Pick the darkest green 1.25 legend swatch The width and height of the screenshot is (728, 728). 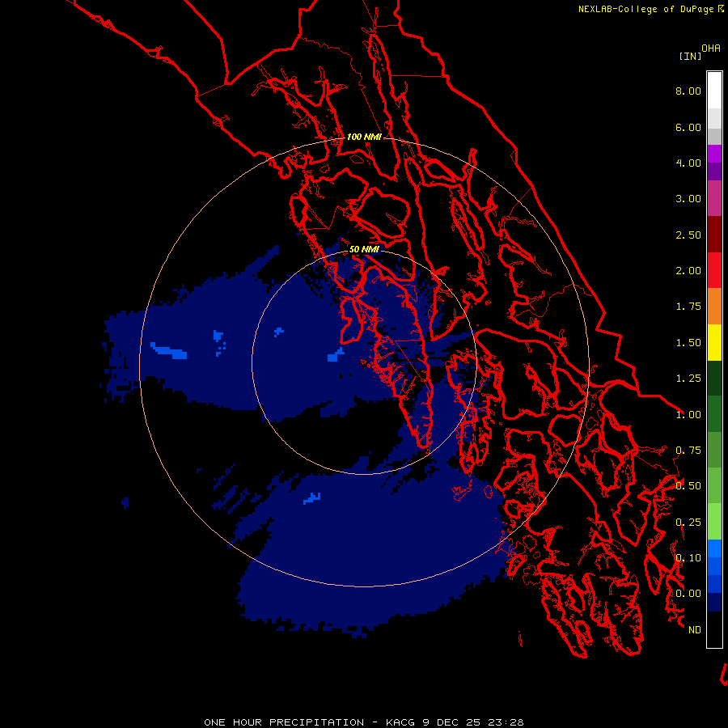714,379
